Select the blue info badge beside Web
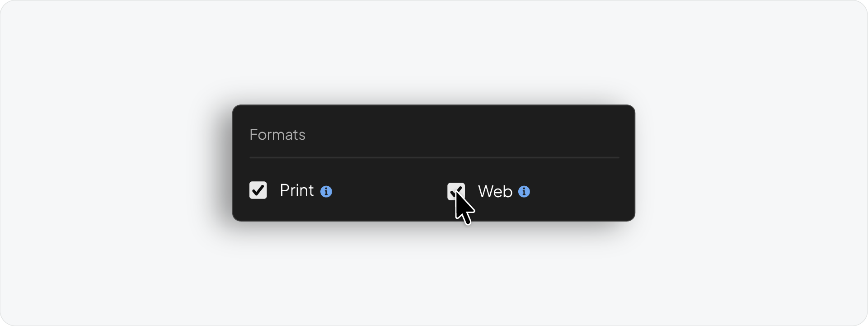Image resolution: width=868 pixels, height=326 pixels. click(x=524, y=192)
